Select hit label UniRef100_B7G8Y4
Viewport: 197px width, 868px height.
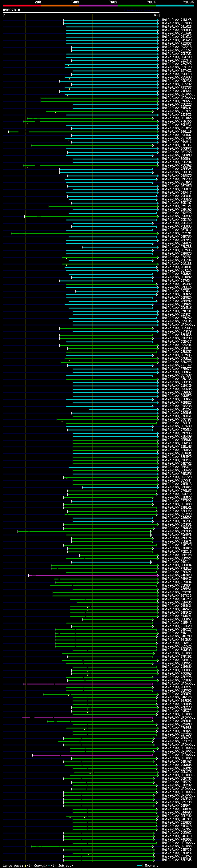click(x=177, y=853)
